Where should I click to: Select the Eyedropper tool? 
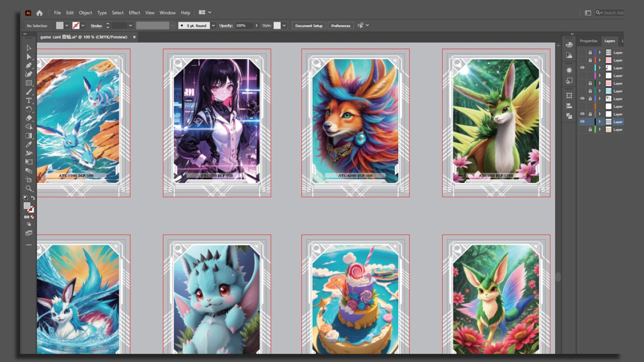29,144
